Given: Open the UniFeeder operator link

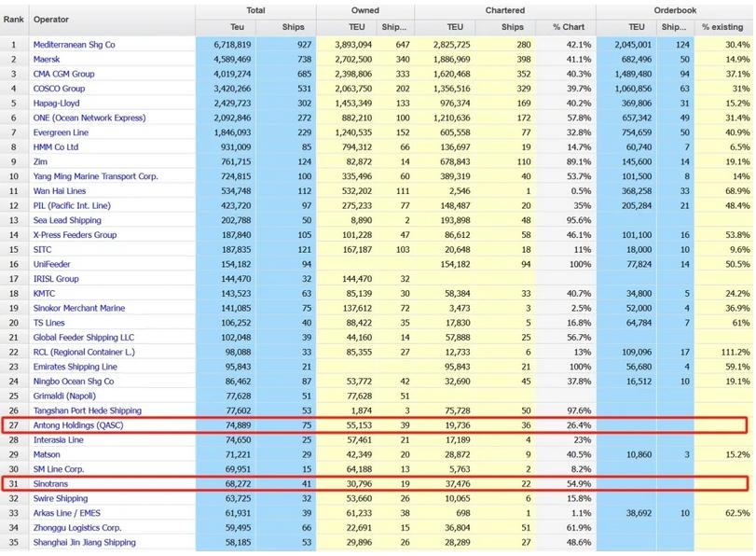Looking at the screenshot, I should pos(51,264).
